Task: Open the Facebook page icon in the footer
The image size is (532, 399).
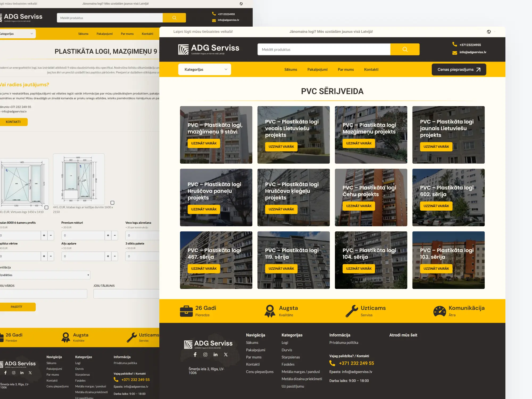Action: [195, 354]
